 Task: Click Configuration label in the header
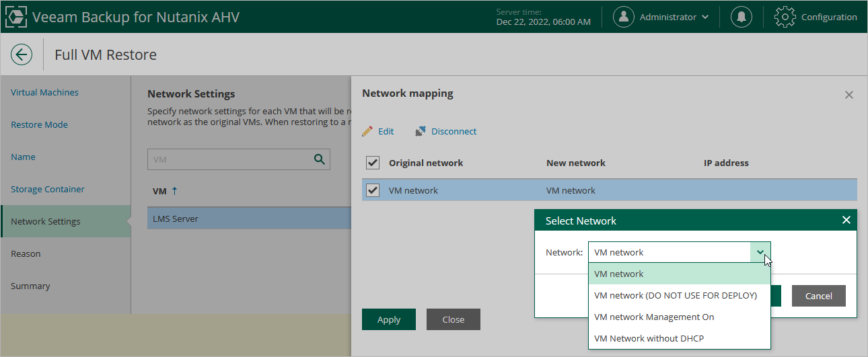coord(829,17)
